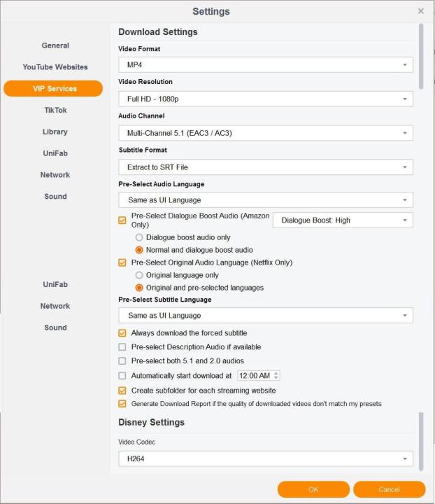The width and height of the screenshot is (435, 504).
Task: Open the Dialogue Boost level dropdown
Action: (x=343, y=220)
